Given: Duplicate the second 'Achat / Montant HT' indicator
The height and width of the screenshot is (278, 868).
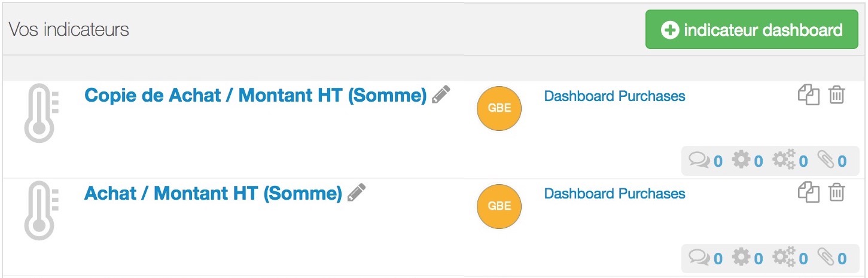Looking at the screenshot, I should click(x=809, y=193).
